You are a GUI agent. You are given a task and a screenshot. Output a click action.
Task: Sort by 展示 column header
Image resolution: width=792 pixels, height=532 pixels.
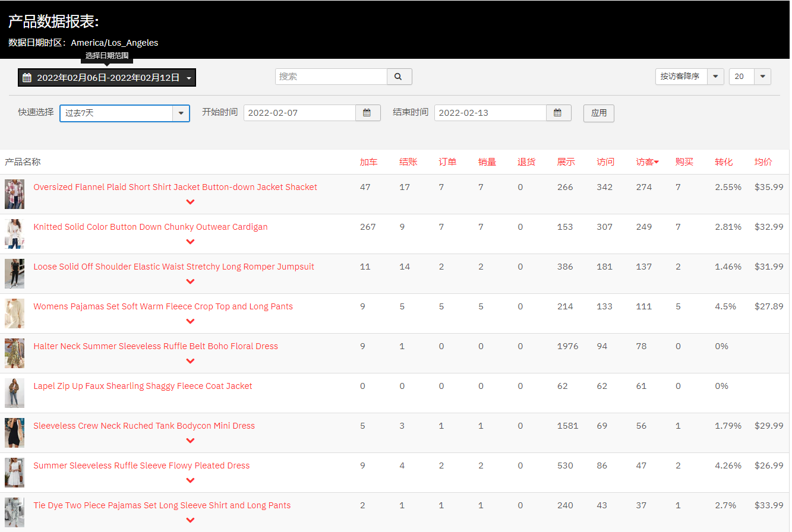click(x=566, y=162)
